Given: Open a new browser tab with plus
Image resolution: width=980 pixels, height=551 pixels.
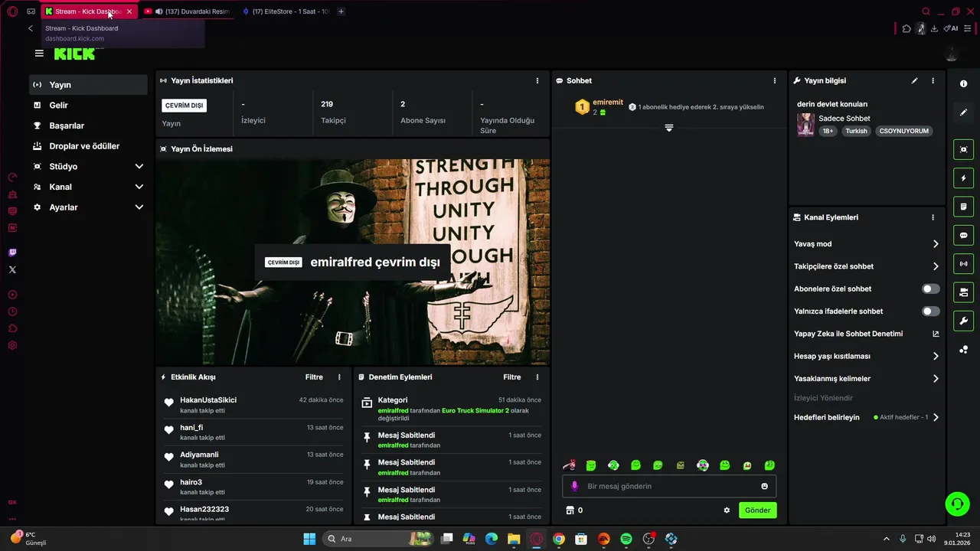Looking at the screenshot, I should [x=341, y=11].
